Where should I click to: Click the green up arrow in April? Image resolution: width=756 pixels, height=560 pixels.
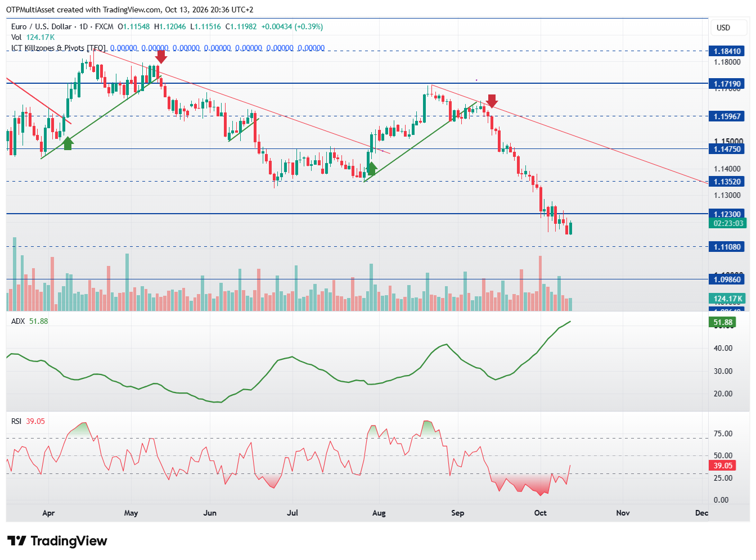click(67, 143)
